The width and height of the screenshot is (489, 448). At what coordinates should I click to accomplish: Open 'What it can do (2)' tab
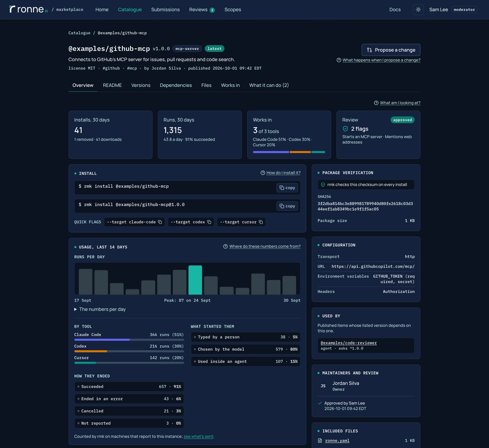pos(269,85)
